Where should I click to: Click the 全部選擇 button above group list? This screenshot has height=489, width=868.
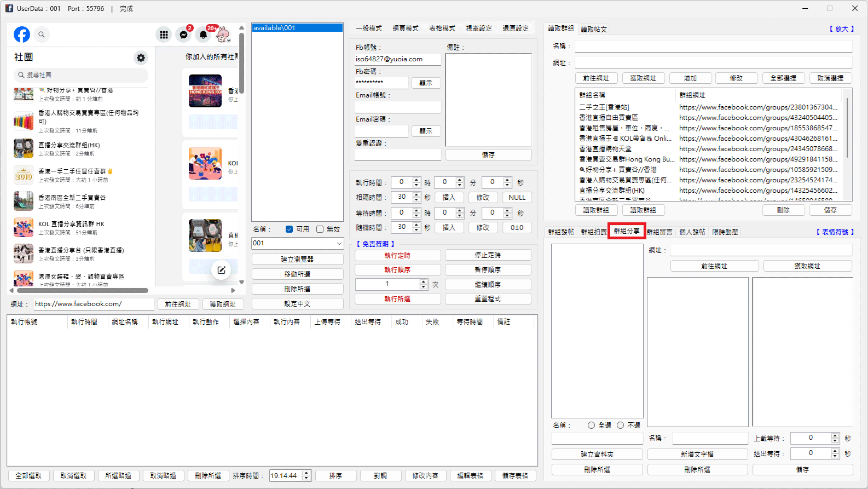click(783, 78)
